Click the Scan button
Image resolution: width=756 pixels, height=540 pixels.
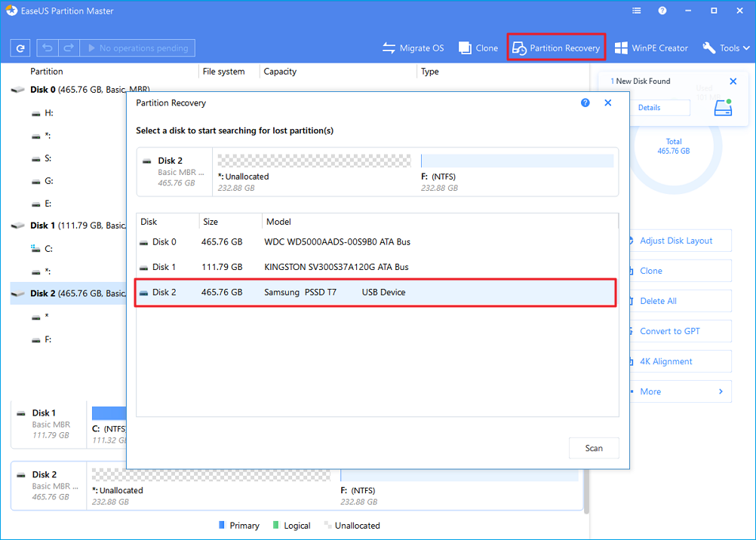click(594, 448)
